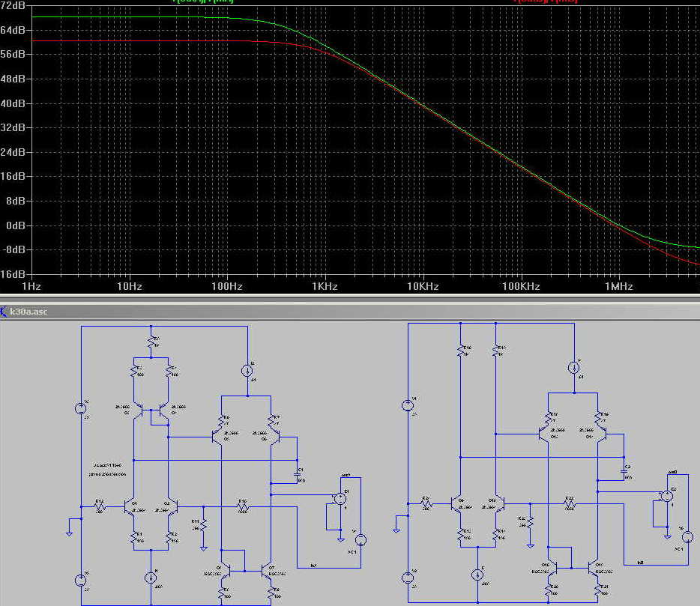Select voltage source V2 in right circuit
Viewport: 700px width, 606px height.
408,578
